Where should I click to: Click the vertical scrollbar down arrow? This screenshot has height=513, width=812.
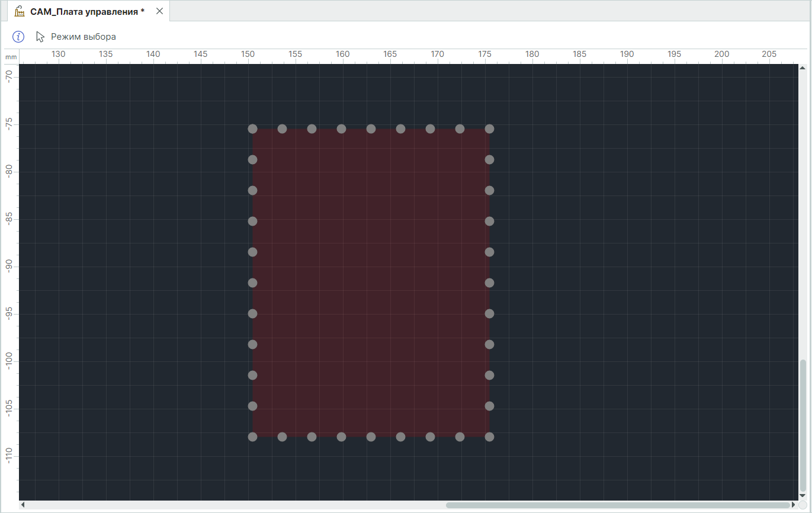[x=803, y=496]
